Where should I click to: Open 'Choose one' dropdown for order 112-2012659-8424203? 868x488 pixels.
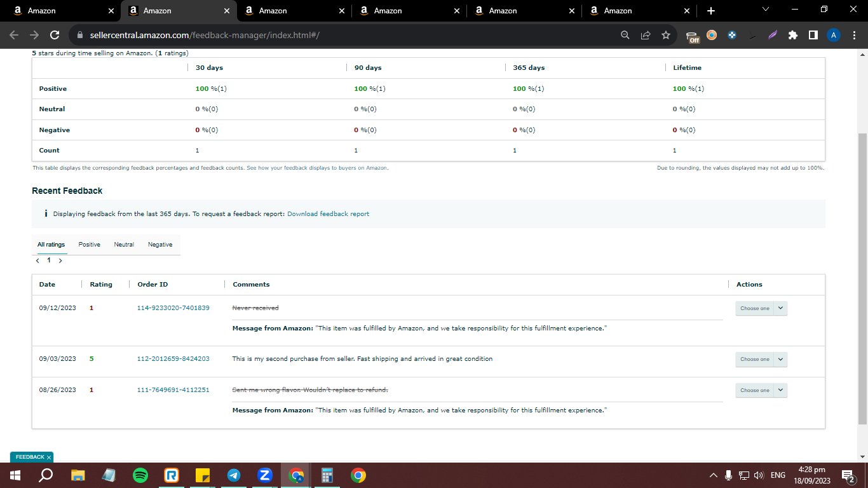(x=761, y=359)
